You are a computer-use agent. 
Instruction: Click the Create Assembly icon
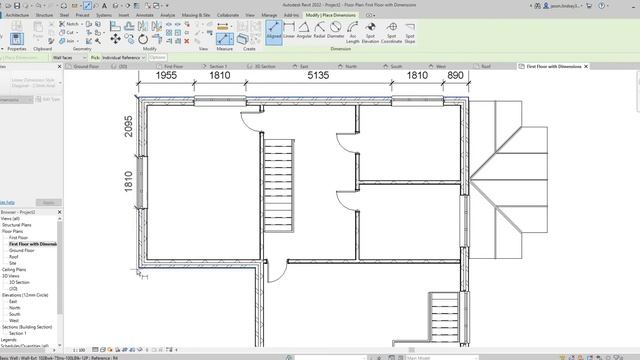[x=242, y=39]
